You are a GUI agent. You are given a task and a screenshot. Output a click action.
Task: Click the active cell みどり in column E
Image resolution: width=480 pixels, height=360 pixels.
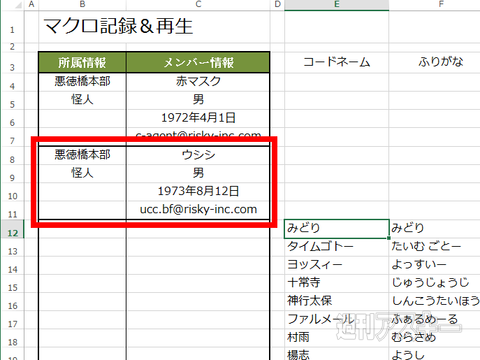[337, 229]
